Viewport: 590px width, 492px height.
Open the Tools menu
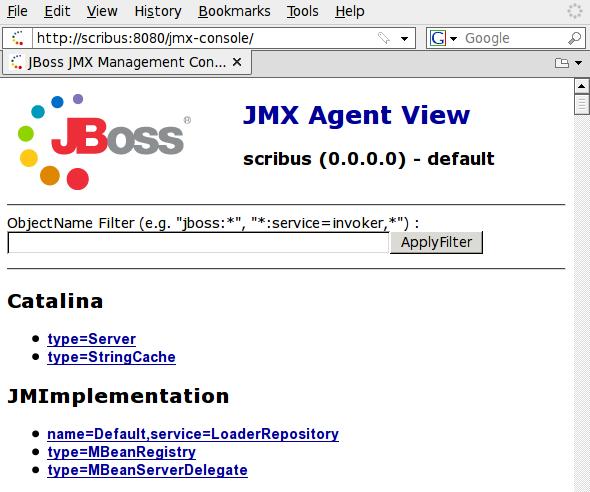303,11
